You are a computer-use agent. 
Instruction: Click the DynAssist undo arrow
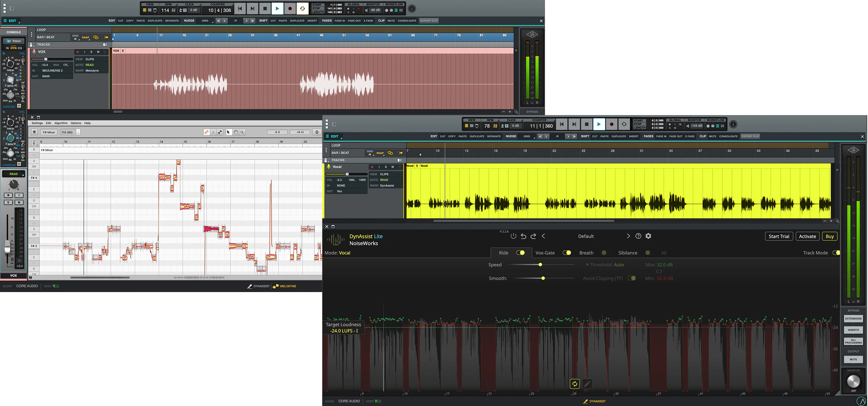pos(523,236)
